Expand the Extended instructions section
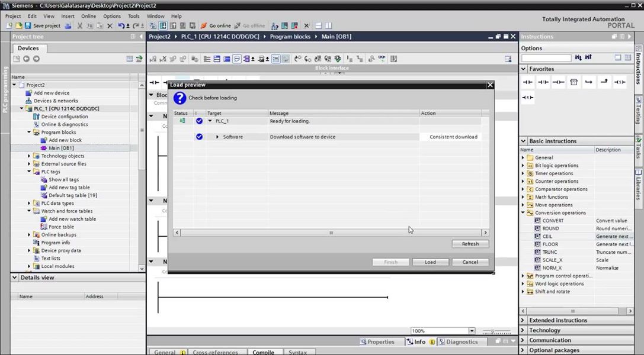644x355 pixels. point(524,320)
